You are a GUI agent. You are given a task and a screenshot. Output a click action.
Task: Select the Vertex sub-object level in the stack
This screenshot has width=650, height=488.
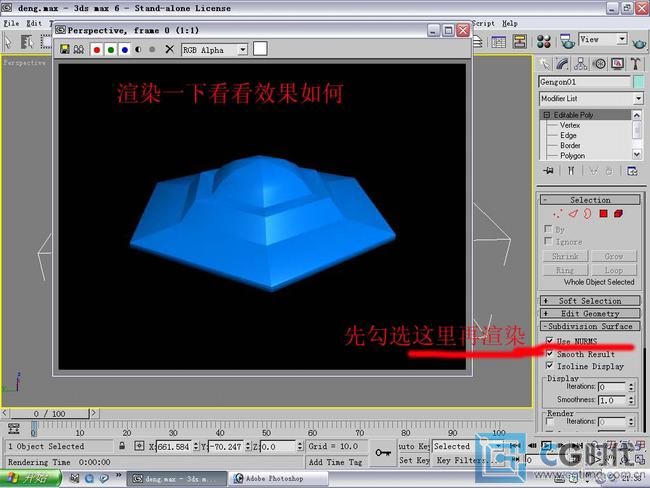click(x=570, y=125)
